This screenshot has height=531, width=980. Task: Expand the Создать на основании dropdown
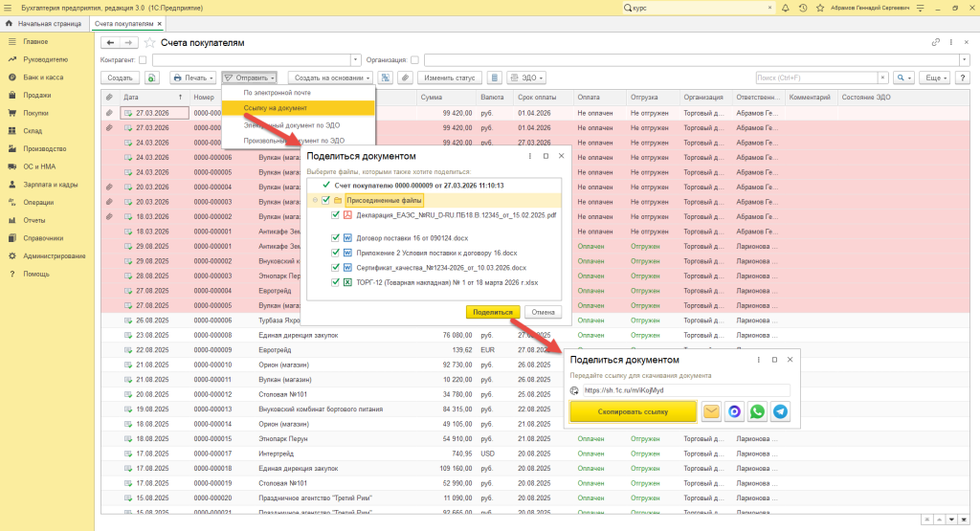(x=330, y=77)
